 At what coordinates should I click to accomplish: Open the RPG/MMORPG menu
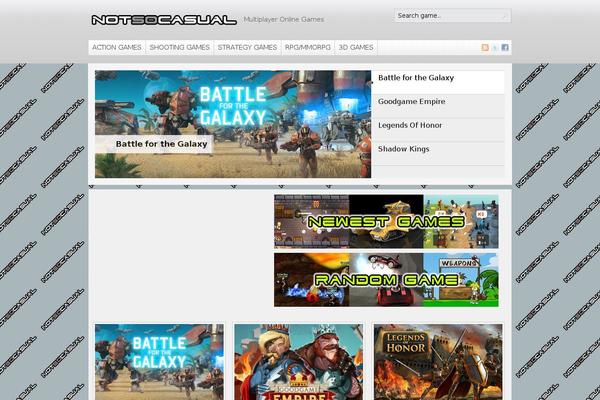pyautogui.click(x=308, y=47)
